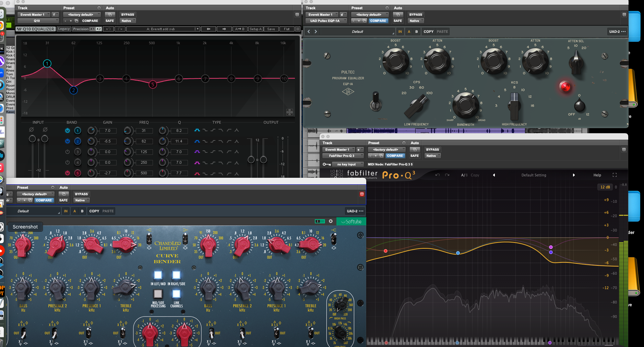This screenshot has width=644, height=347.
Task: Open the Q10 hamburger menu icon
Action: [x=298, y=29]
